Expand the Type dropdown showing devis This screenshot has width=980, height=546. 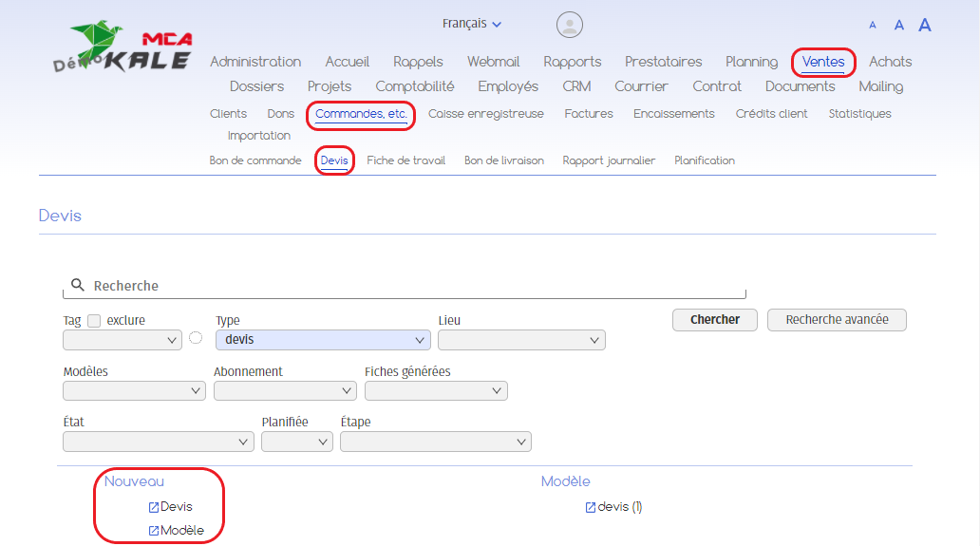[x=323, y=340]
